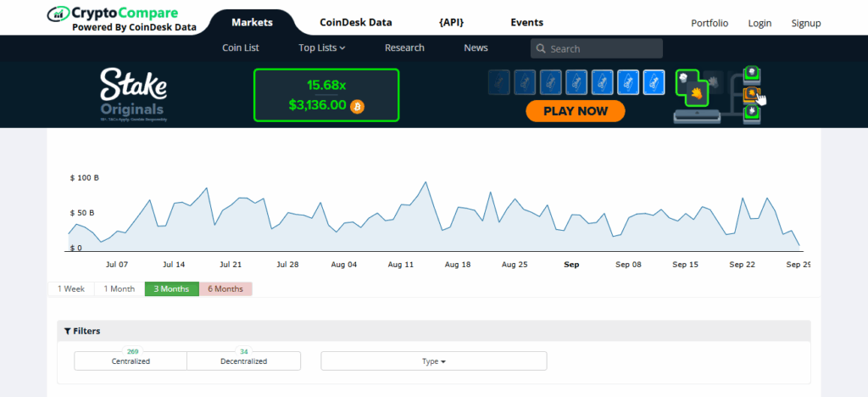868x397 pixels.
Task: Click the CryptoCompare logo icon
Action: (58, 14)
